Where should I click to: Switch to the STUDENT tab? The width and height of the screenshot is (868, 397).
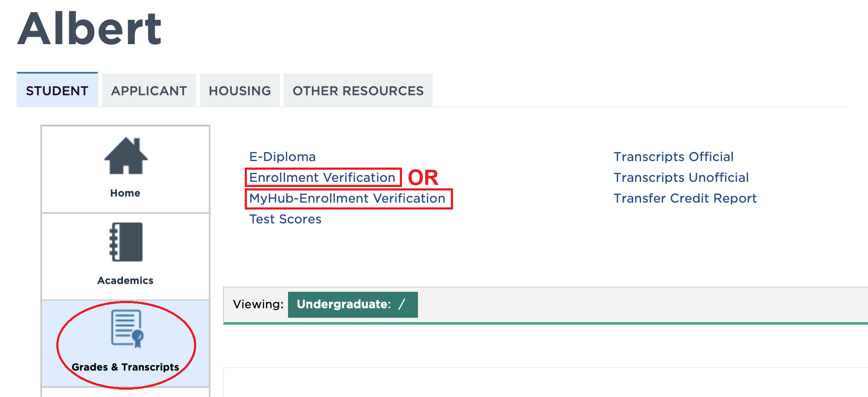[57, 90]
